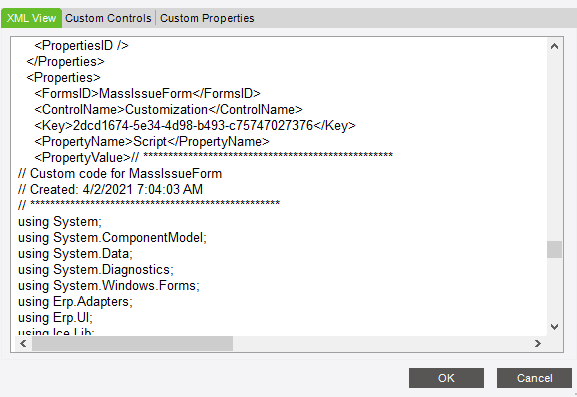Click the vertical scrollbar up arrow
Screen dimensions: 577x397
(x=554, y=46)
